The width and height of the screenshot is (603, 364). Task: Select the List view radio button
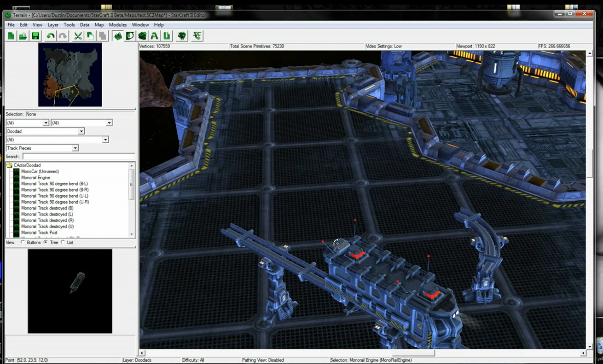pos(63,242)
